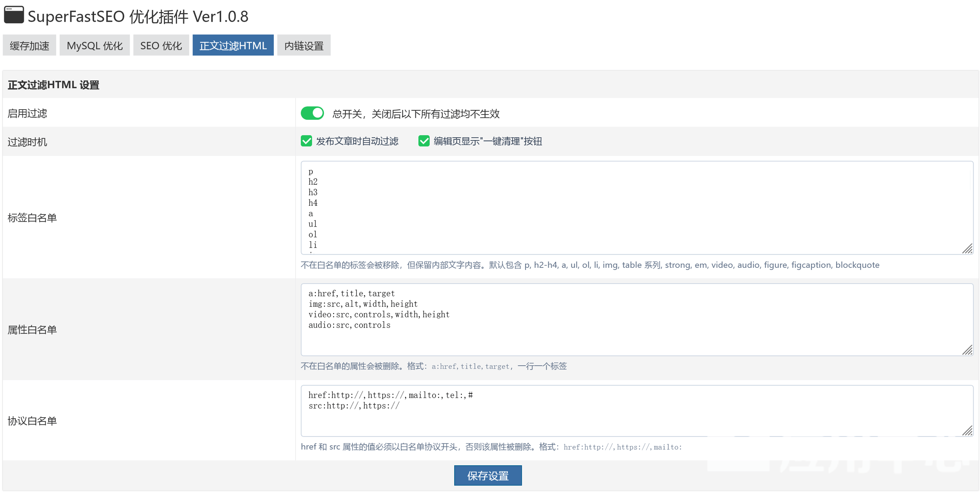Click into the 协议白名单 textarea

click(x=637, y=410)
